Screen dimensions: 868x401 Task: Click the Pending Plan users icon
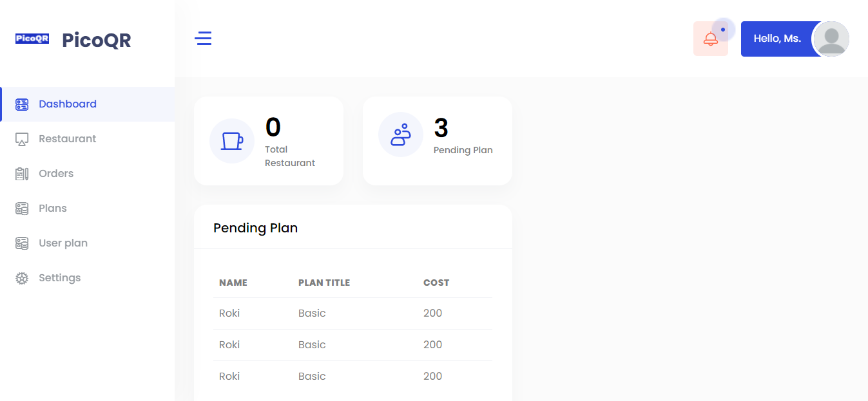400,135
